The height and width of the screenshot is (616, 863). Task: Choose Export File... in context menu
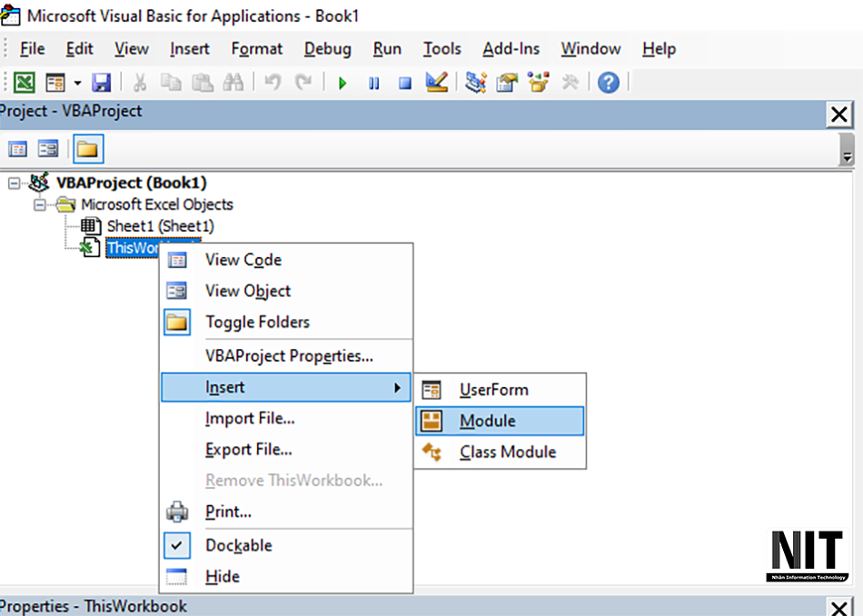click(x=286, y=449)
